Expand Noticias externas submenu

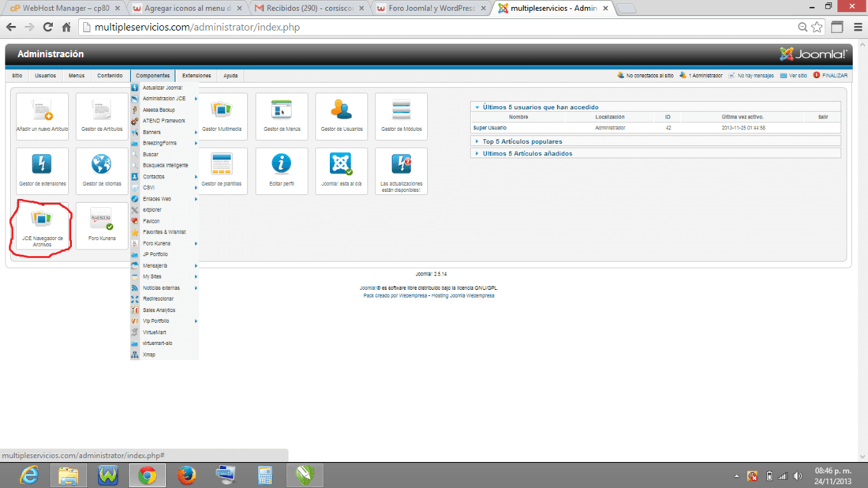[164, 288]
